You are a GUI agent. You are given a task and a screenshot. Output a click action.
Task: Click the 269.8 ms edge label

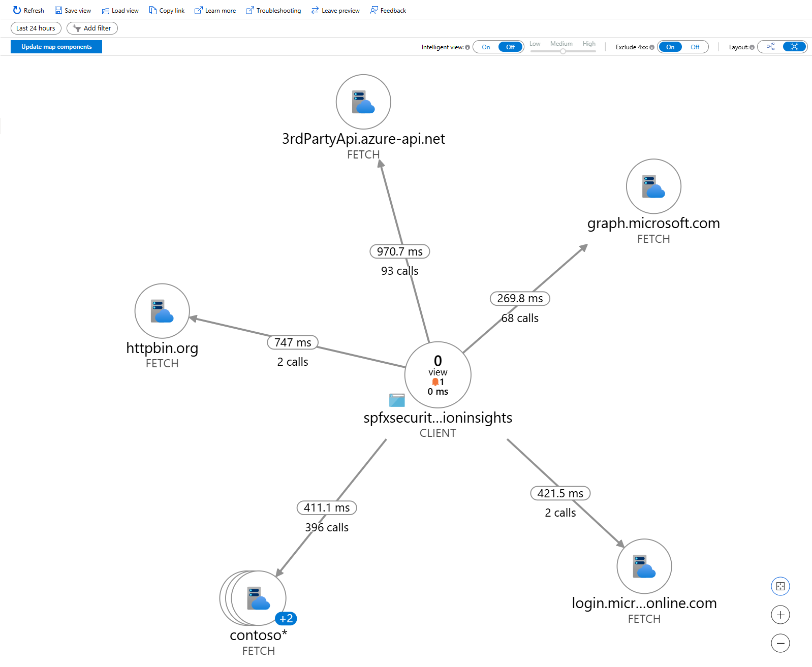(x=520, y=299)
